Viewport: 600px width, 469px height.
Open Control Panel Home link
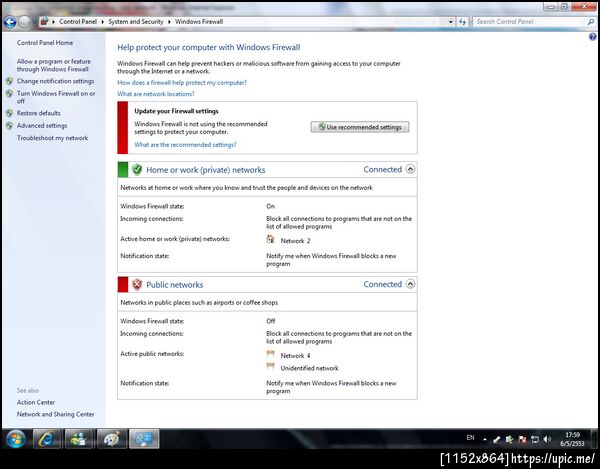point(45,43)
